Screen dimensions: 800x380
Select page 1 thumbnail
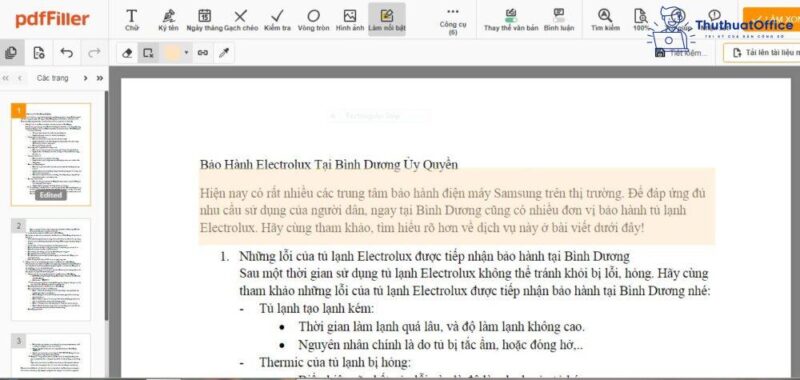(x=51, y=154)
